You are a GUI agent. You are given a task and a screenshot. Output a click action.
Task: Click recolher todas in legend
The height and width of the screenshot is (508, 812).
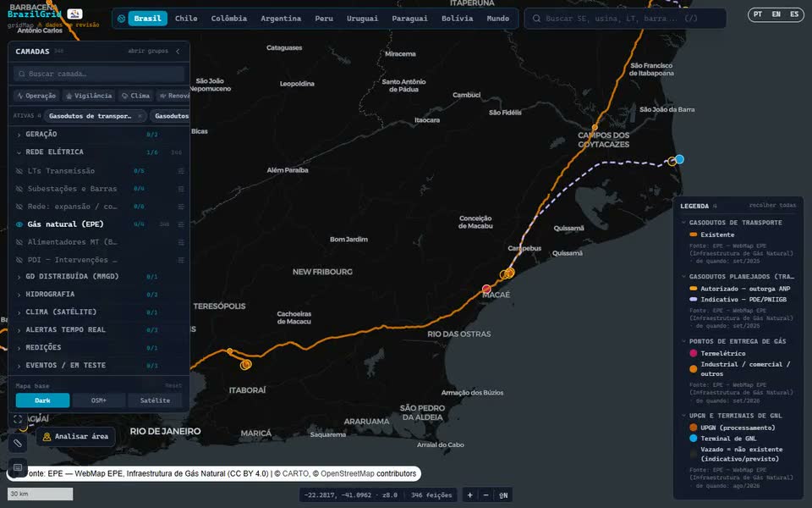(x=772, y=205)
